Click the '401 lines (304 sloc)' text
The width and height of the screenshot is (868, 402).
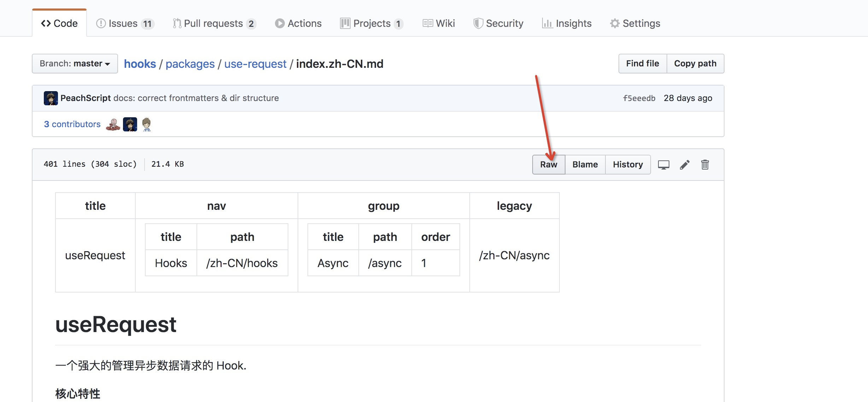(x=90, y=164)
